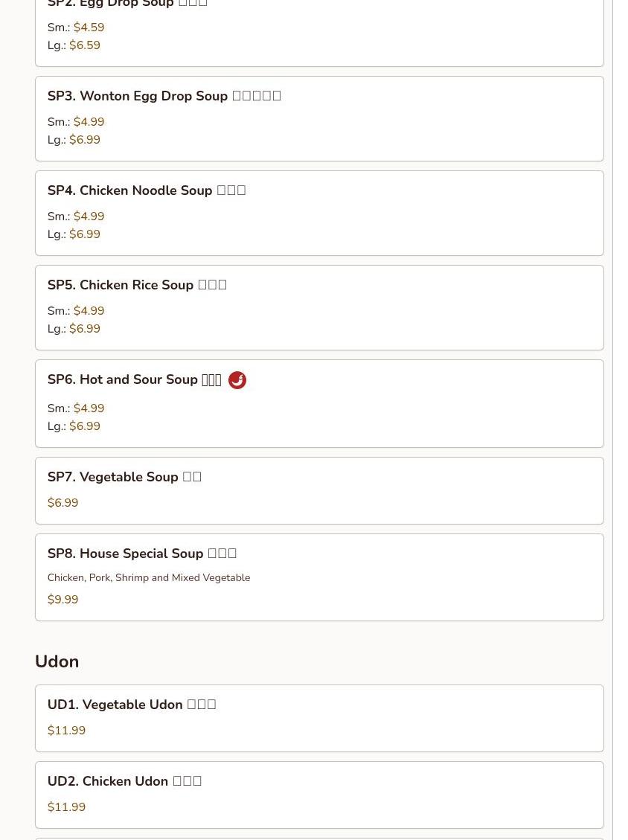Open SP6 Hot and Sour Soup title
The height and width of the screenshot is (840, 628).
point(134,379)
